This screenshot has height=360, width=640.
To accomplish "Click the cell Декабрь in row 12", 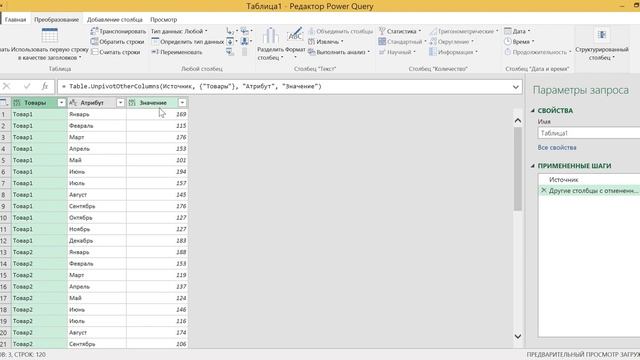I will point(97,241).
